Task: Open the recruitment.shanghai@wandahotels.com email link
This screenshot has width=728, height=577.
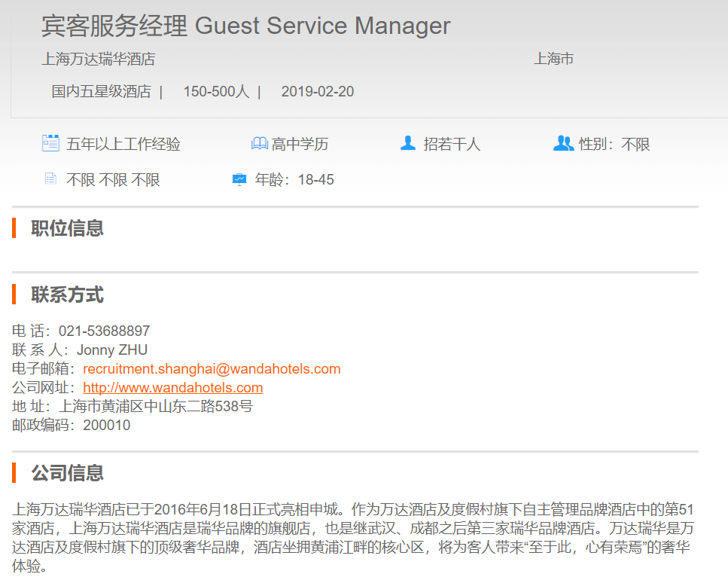Action: 212,369
